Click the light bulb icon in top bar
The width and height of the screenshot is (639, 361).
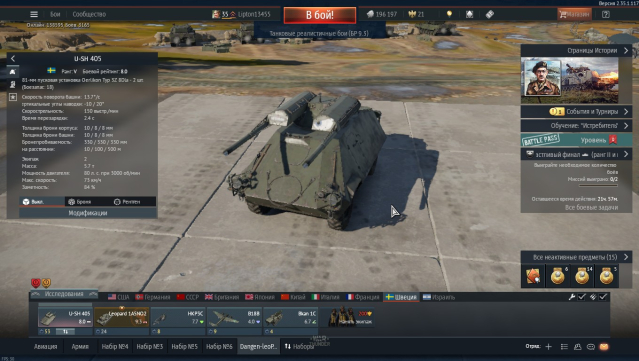click(449, 14)
